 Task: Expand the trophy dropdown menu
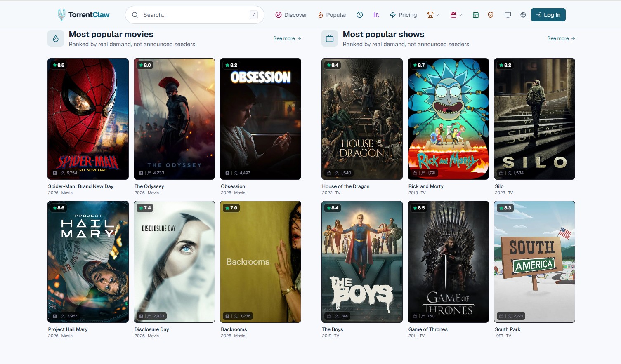pos(433,15)
